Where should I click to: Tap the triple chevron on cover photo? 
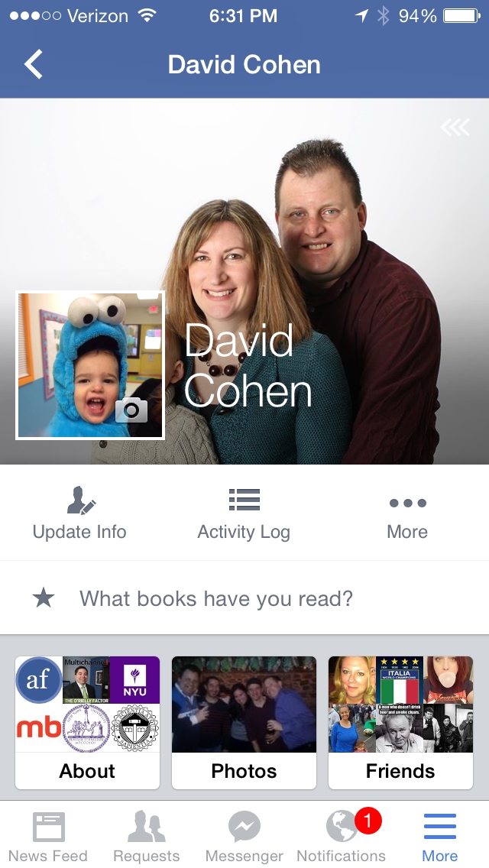(x=455, y=128)
